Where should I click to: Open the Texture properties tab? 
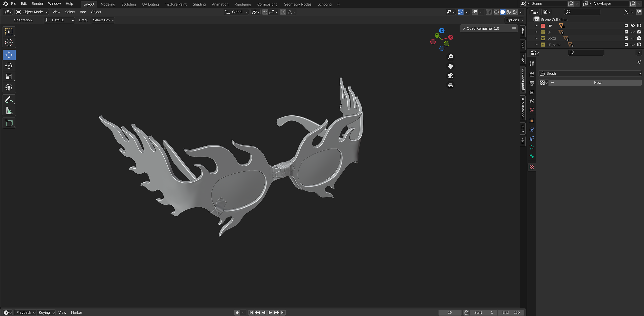click(x=532, y=167)
